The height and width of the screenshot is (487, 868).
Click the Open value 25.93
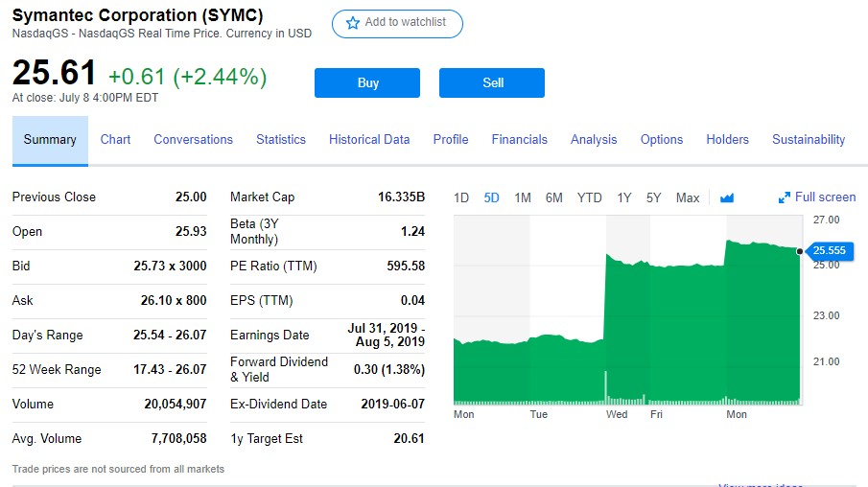pyautogui.click(x=191, y=231)
